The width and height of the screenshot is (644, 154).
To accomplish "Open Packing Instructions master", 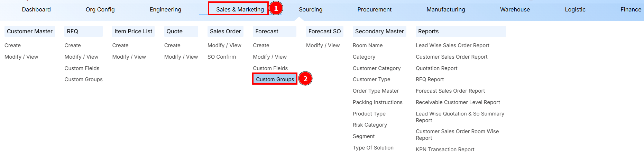I will click(x=377, y=102).
